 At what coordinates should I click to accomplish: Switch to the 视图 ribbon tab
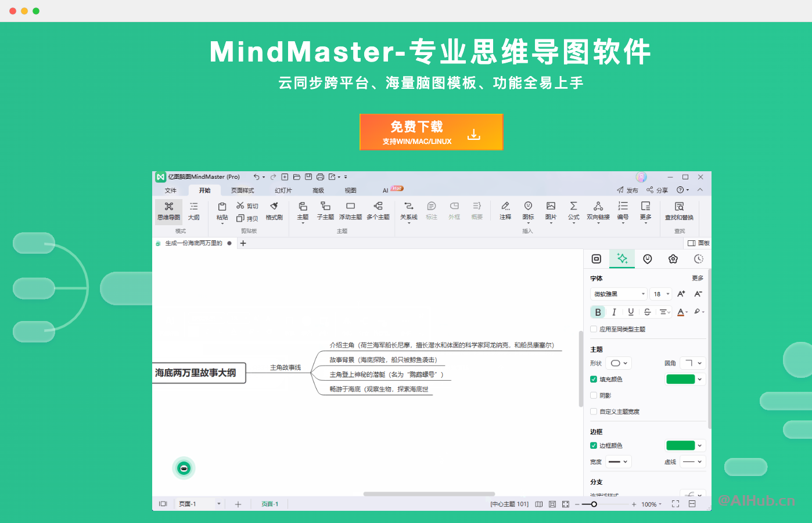[350, 190]
